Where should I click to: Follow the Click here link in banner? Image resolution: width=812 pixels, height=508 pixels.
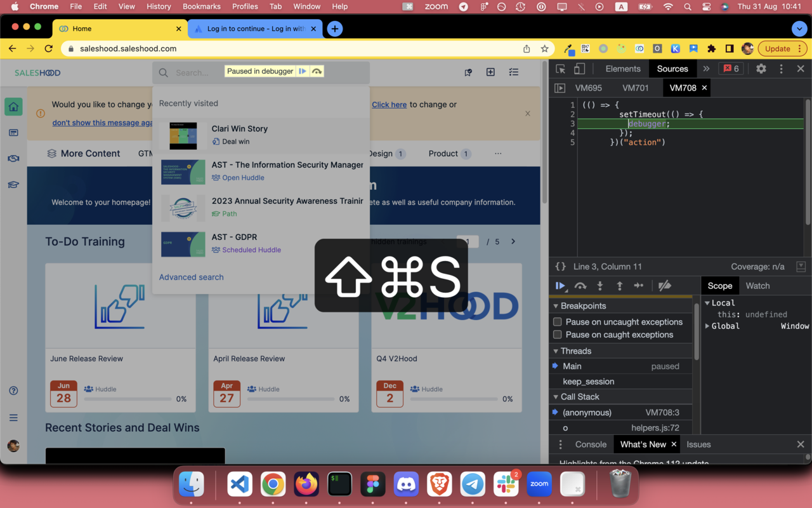tap(389, 105)
